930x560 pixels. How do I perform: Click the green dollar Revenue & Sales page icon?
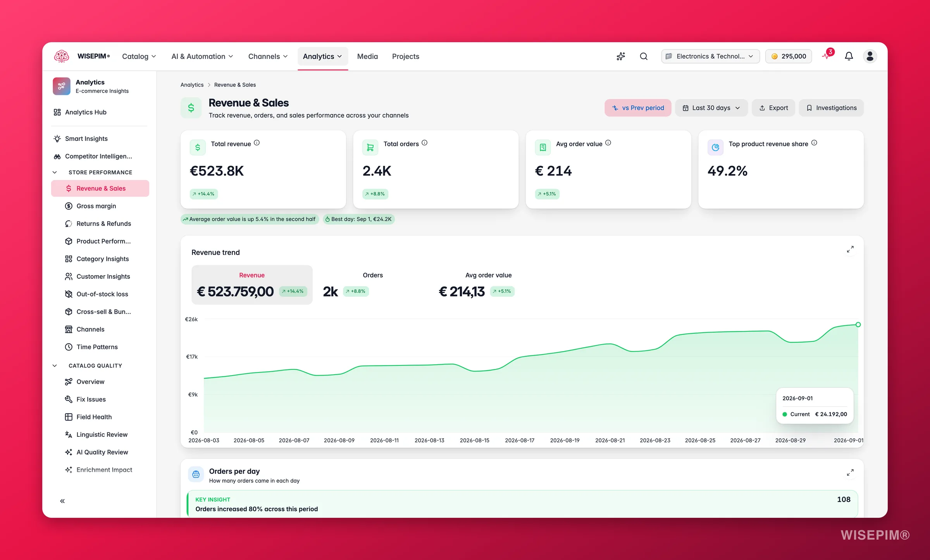[191, 108]
